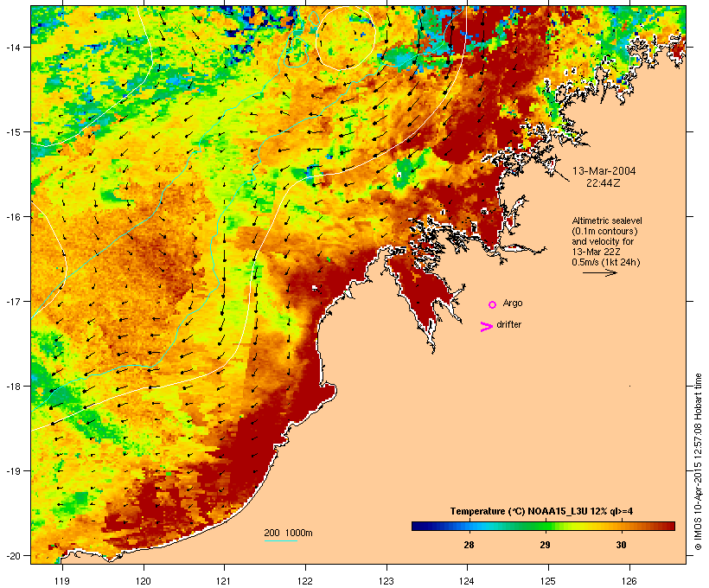Click the Temperature NOAA15_L3U colorbar title
The image size is (709, 588).
click(x=542, y=511)
